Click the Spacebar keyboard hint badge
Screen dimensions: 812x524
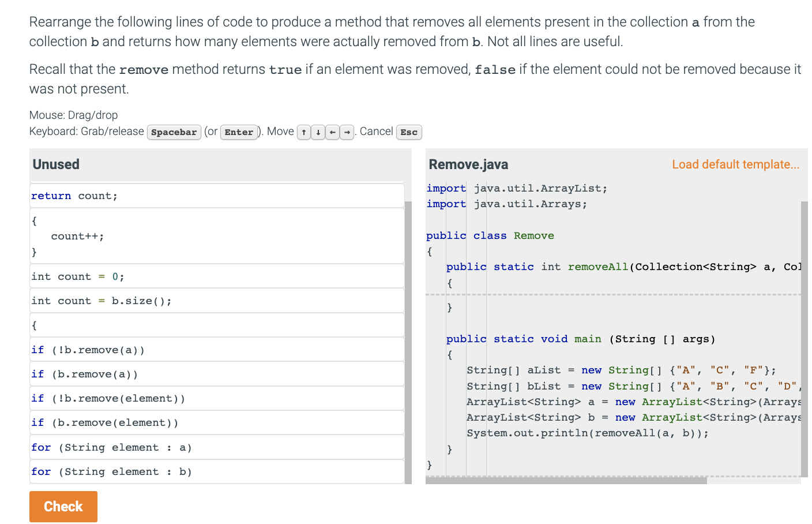click(174, 132)
